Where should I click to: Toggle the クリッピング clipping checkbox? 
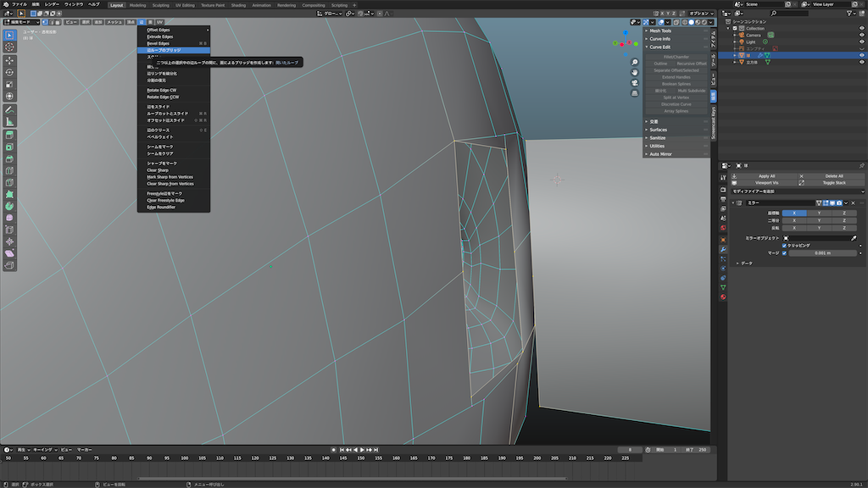click(x=784, y=246)
